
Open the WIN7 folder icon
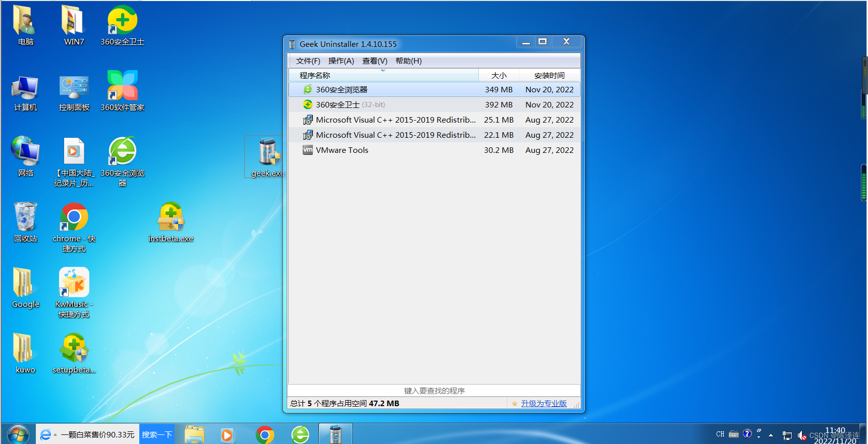(74, 25)
